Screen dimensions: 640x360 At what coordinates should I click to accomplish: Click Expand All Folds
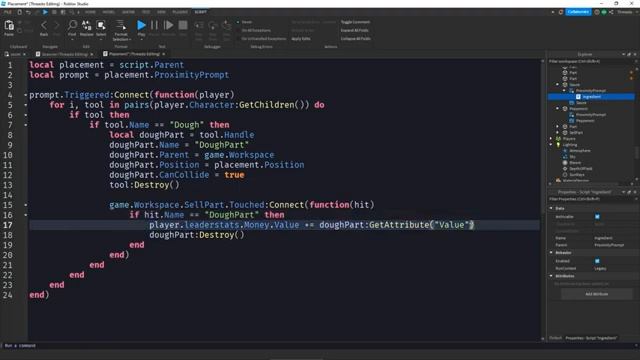[x=354, y=30]
